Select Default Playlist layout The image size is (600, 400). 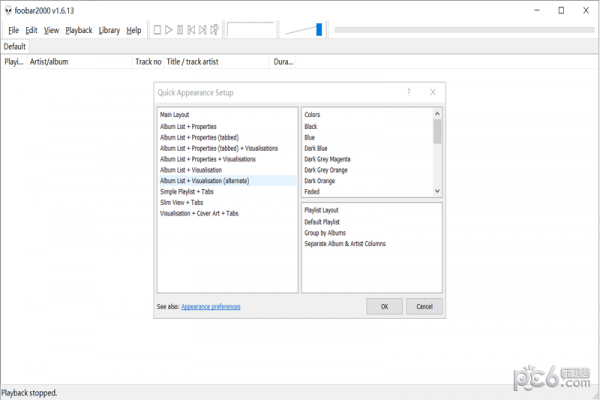322,222
